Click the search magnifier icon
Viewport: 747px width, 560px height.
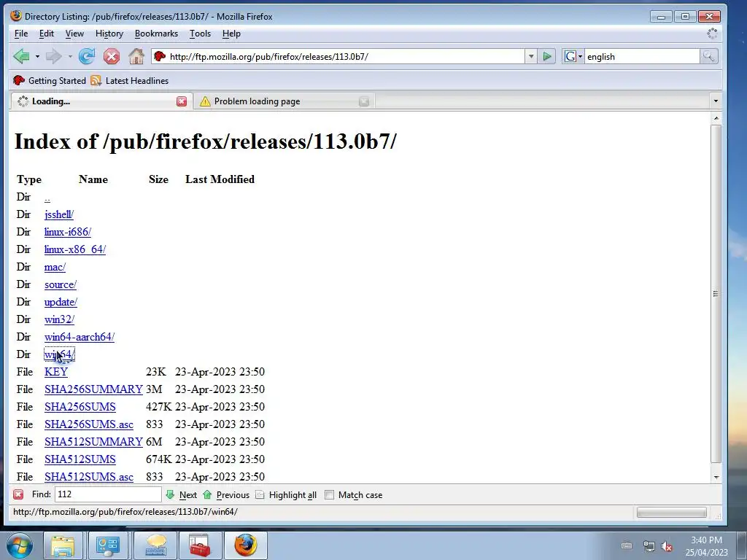point(708,57)
